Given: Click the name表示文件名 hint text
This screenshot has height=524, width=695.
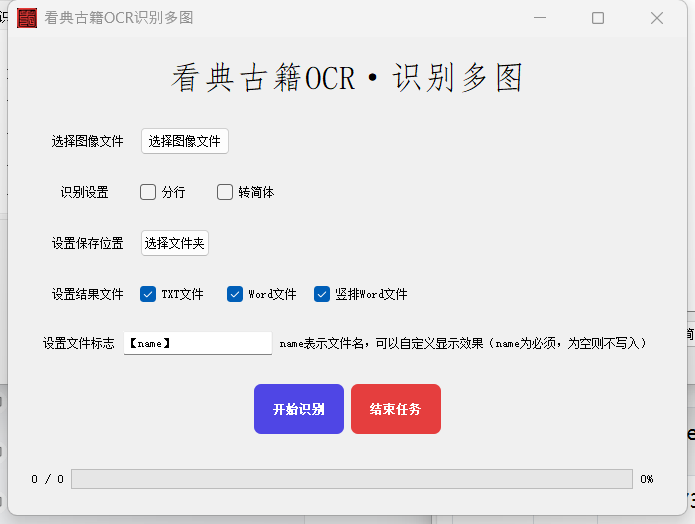Looking at the screenshot, I should [x=463, y=343].
